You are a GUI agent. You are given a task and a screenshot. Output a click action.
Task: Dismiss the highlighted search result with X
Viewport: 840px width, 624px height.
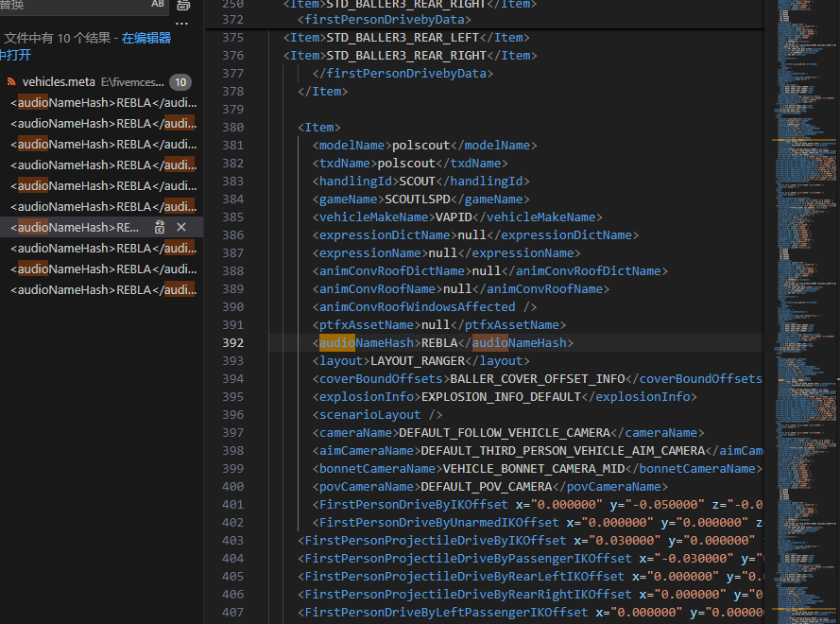pyautogui.click(x=181, y=228)
